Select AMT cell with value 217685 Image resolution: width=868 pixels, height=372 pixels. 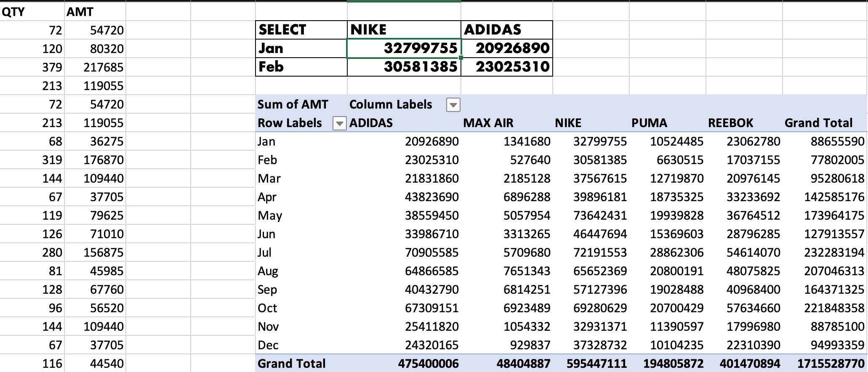point(95,67)
